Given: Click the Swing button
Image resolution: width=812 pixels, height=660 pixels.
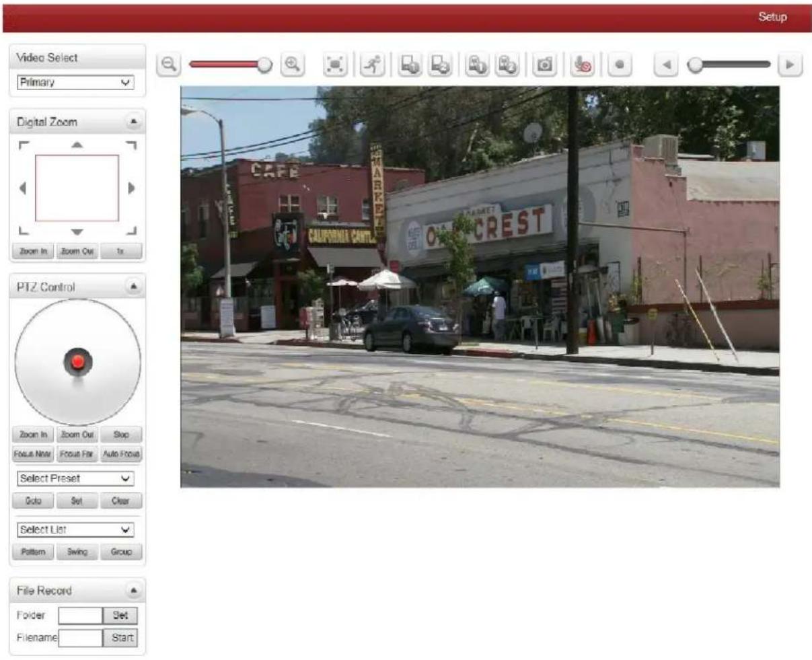Looking at the screenshot, I should click(x=77, y=552).
